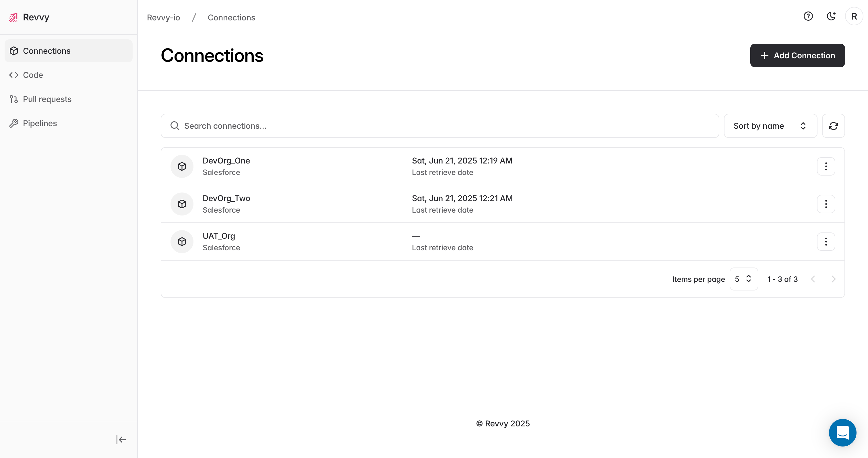Open DevOrg_One more options menu
Image resolution: width=868 pixels, height=458 pixels.
coord(826,166)
